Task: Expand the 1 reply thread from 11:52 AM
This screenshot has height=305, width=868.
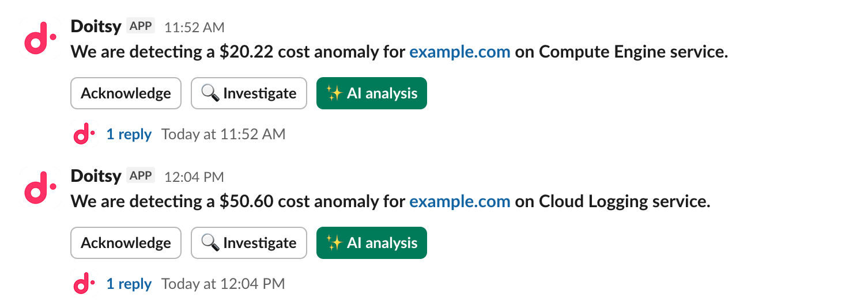Action: click(129, 135)
